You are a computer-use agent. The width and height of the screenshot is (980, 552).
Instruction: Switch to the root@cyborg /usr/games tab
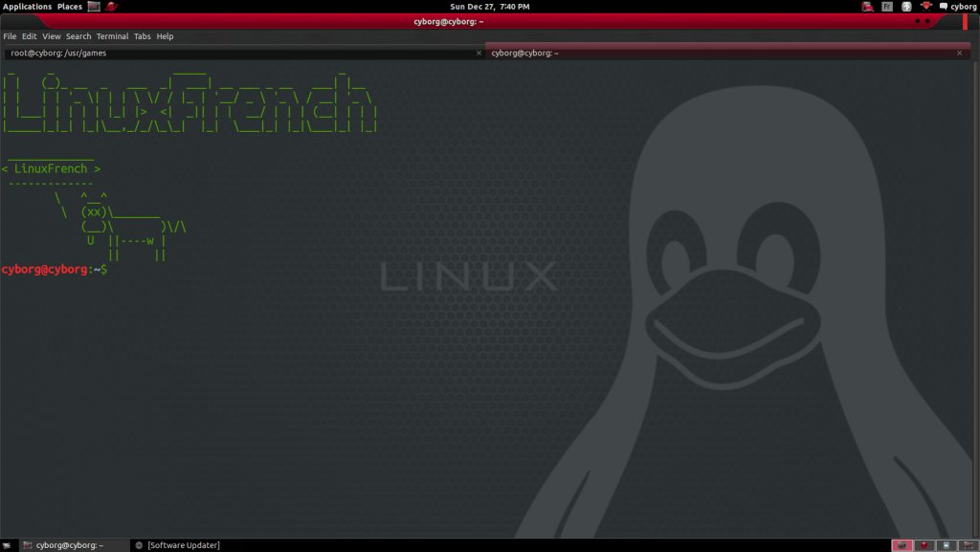(x=244, y=53)
